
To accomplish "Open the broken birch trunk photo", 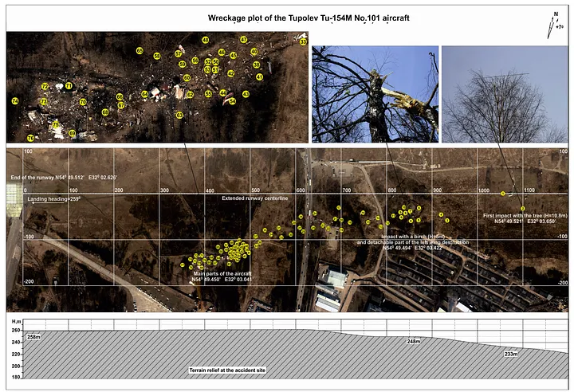I will point(375,94).
